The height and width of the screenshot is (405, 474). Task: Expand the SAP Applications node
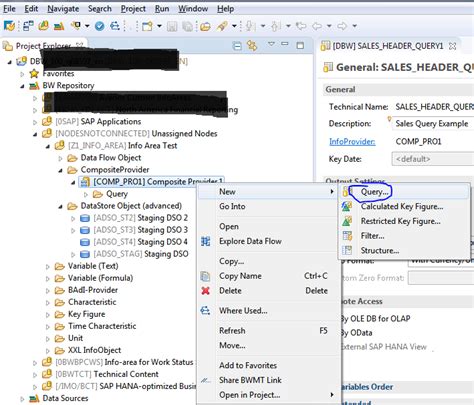pyautogui.click(x=35, y=122)
